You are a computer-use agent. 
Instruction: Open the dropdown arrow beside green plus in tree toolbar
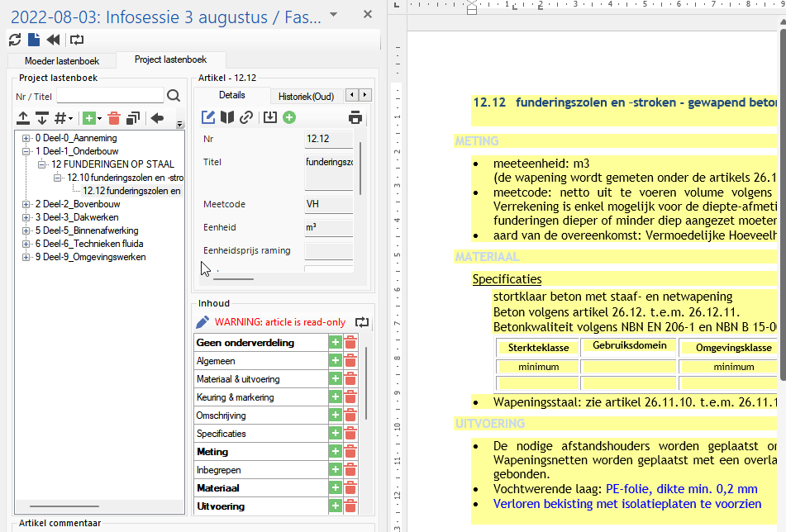(x=99, y=118)
